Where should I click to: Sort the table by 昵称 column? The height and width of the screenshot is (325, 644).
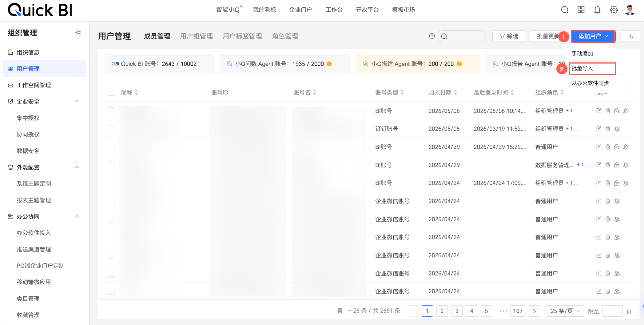coord(136,92)
